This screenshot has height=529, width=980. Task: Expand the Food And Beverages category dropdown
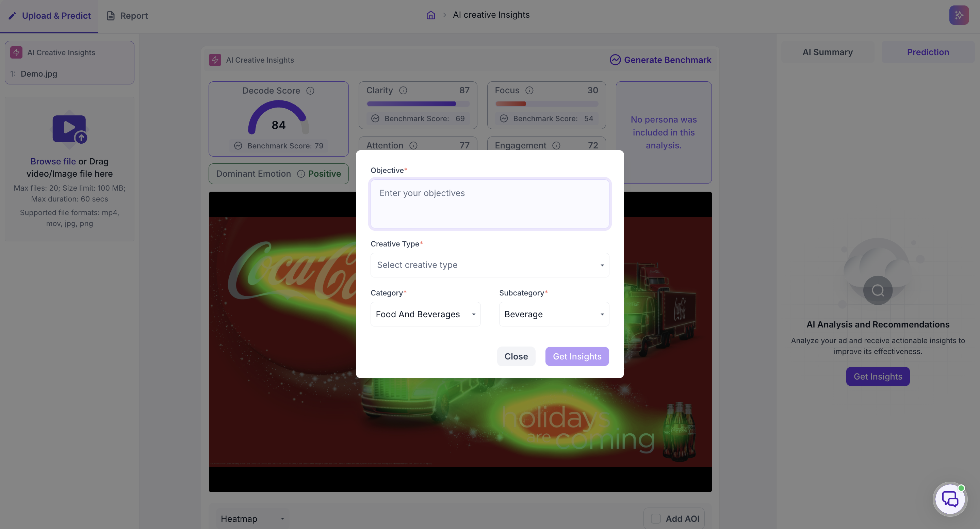click(x=425, y=314)
